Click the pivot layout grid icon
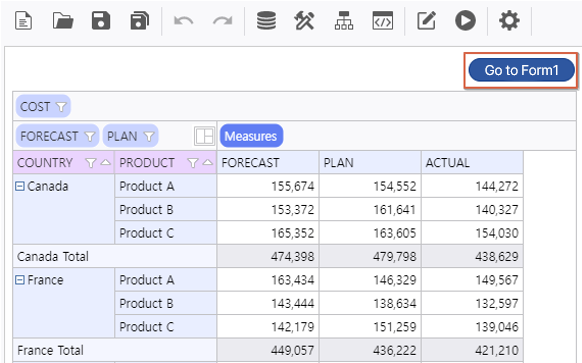 (x=204, y=136)
